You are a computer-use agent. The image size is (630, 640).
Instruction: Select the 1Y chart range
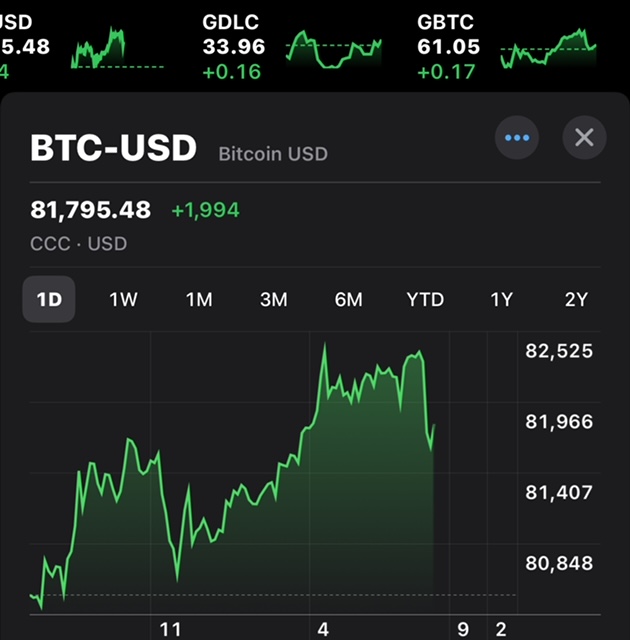coord(501,299)
